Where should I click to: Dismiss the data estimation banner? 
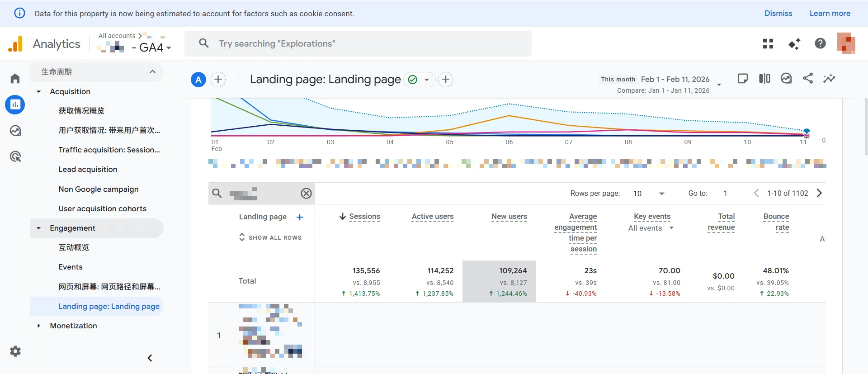coord(778,13)
